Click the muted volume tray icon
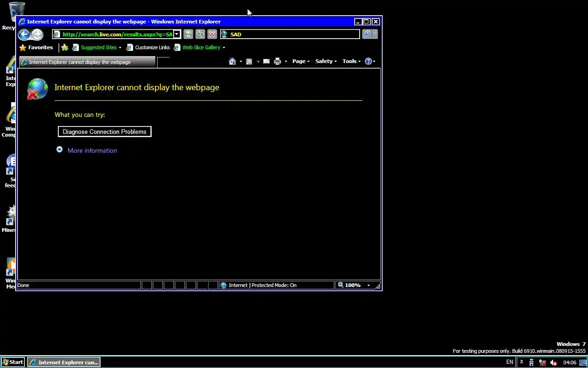The height and width of the screenshot is (368, 588). (554, 362)
